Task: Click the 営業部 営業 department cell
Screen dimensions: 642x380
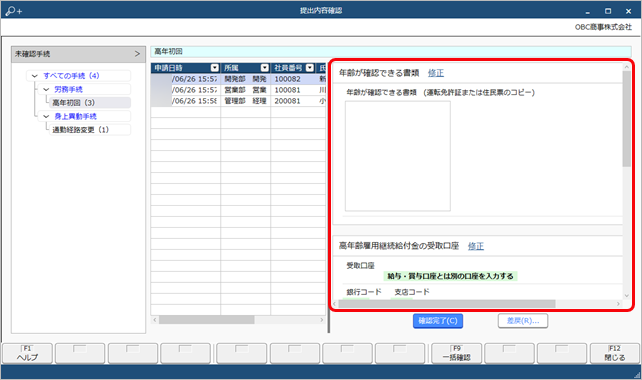Action: [245, 90]
